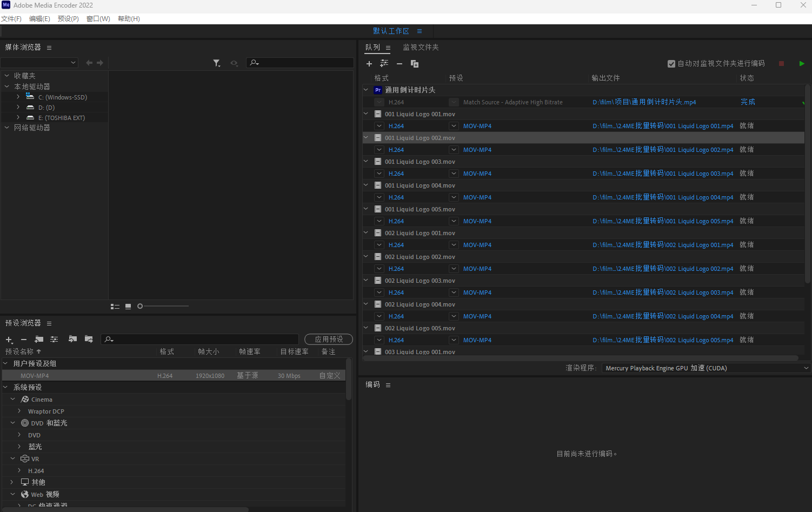Click media browser back arrow

pos(89,63)
